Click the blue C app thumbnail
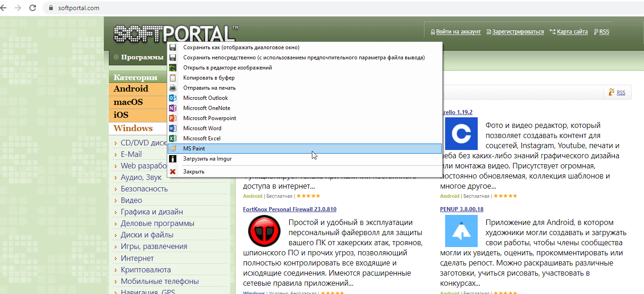 coord(461,133)
